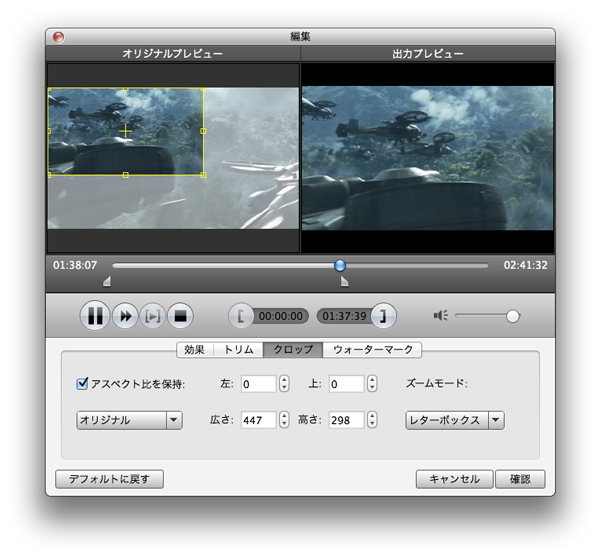The width and height of the screenshot is (600, 558).
Task: Click the キャンセル button
Action: [x=454, y=479]
